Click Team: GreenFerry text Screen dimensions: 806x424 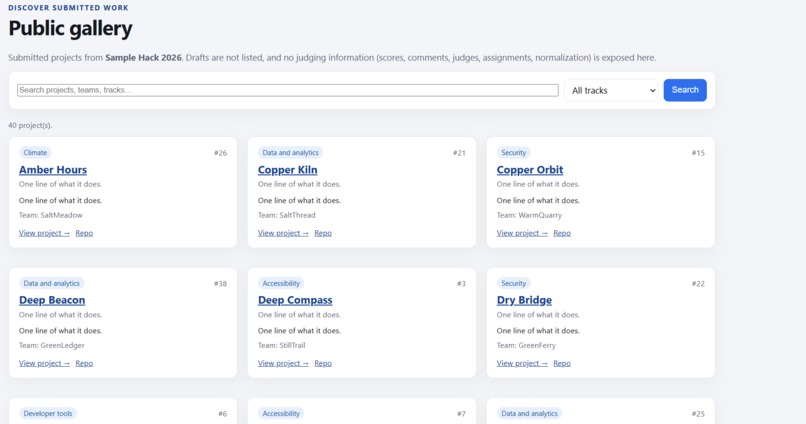point(526,345)
